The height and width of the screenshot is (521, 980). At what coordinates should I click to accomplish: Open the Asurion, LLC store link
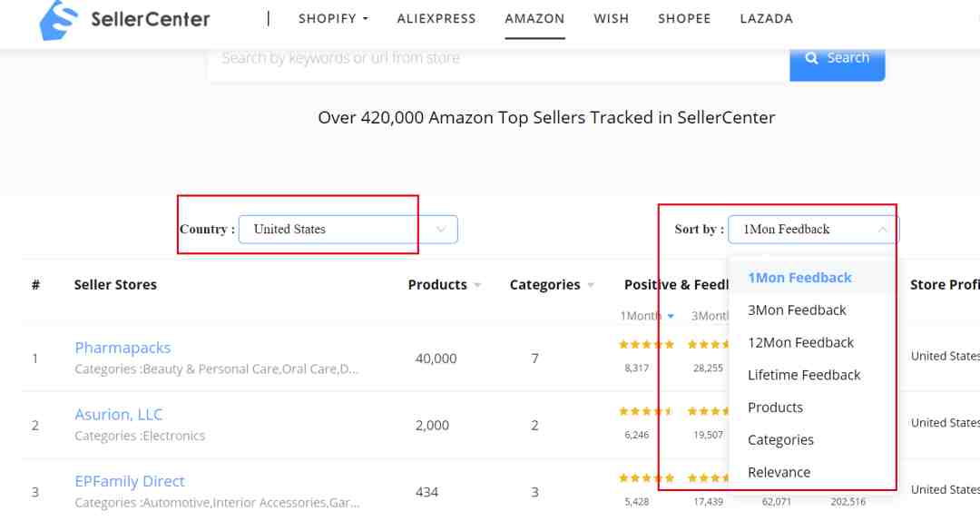(x=119, y=414)
